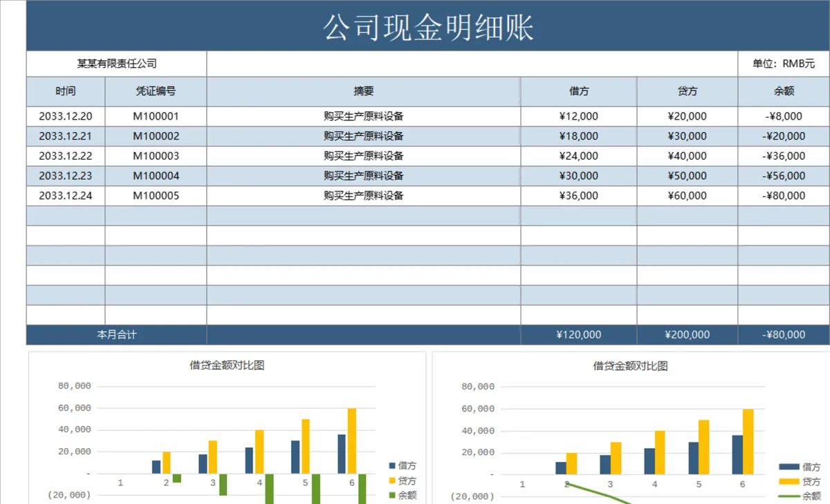
Task: Select balance cell -¥20,000
Action: [x=784, y=136]
